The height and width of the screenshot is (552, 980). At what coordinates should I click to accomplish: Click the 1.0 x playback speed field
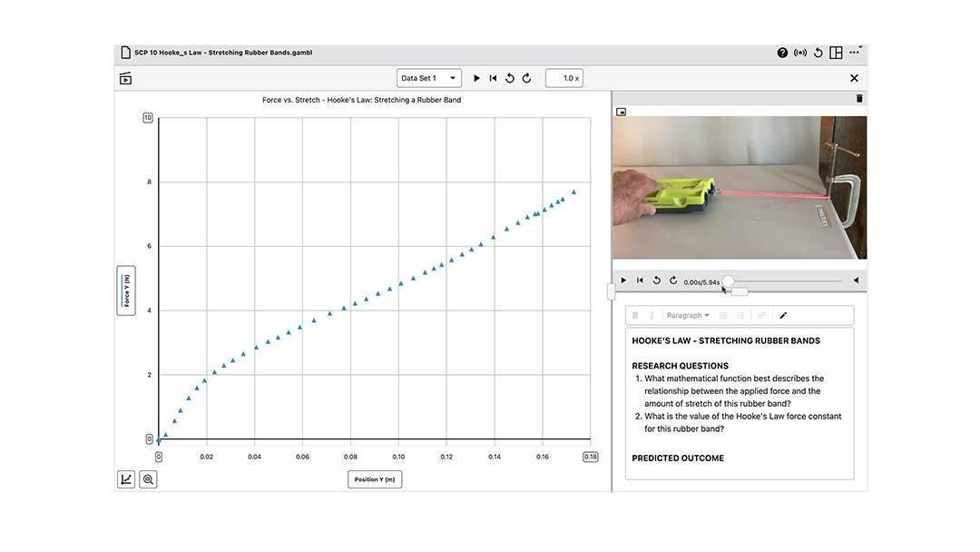click(563, 78)
